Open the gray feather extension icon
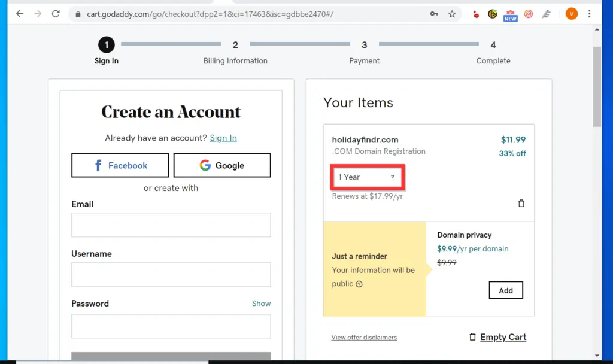613x364 pixels. coord(546,14)
